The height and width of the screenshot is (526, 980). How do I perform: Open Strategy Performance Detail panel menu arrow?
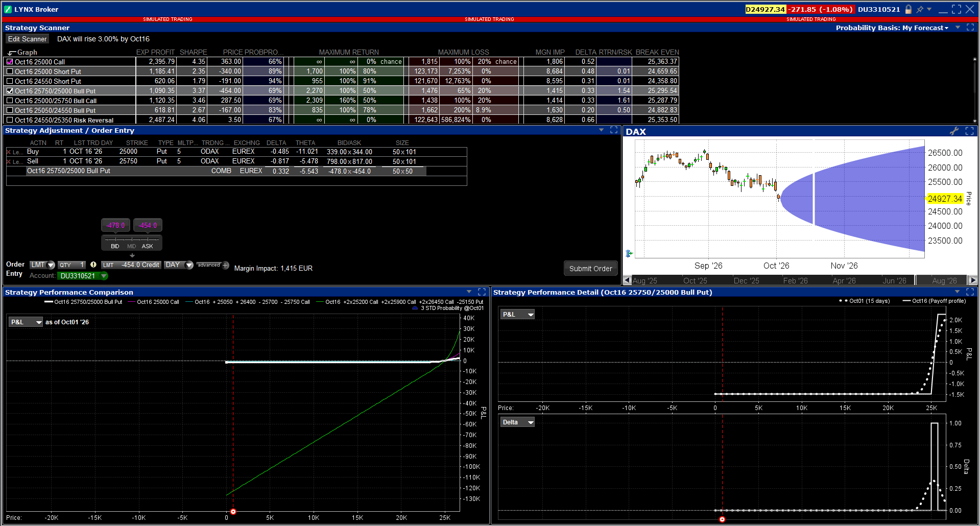click(x=958, y=292)
